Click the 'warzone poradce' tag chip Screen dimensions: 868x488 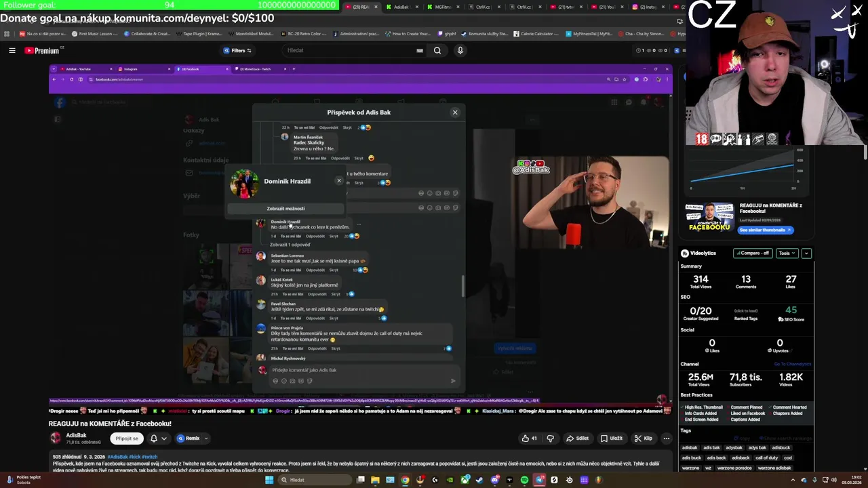pyautogui.click(x=735, y=468)
